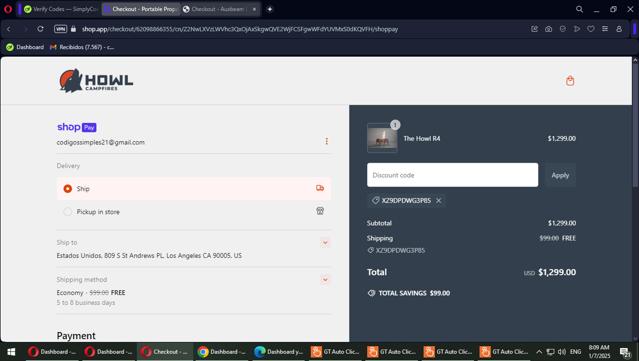Viewport: 639px width, 361px height.
Task: Open the Windows Start menu
Action: [11, 352]
